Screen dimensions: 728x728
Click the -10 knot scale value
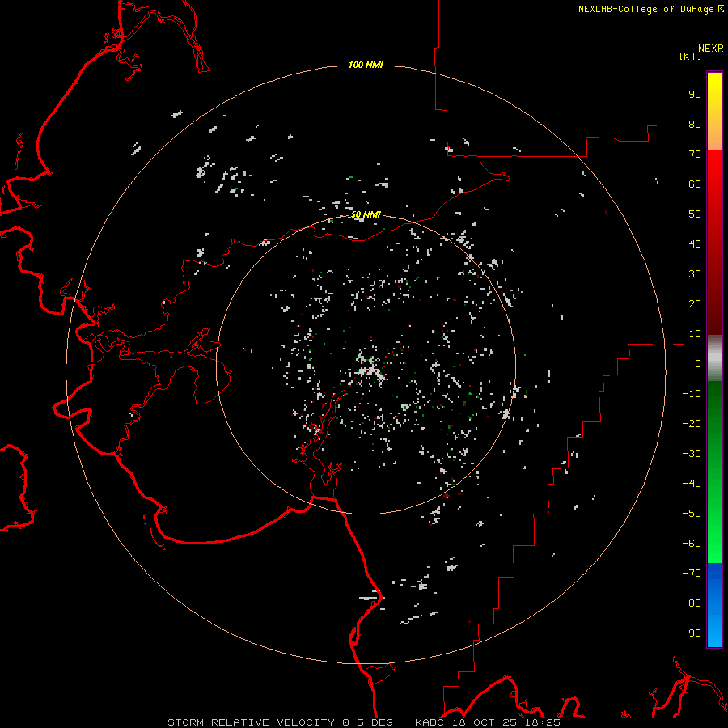pyautogui.click(x=692, y=394)
